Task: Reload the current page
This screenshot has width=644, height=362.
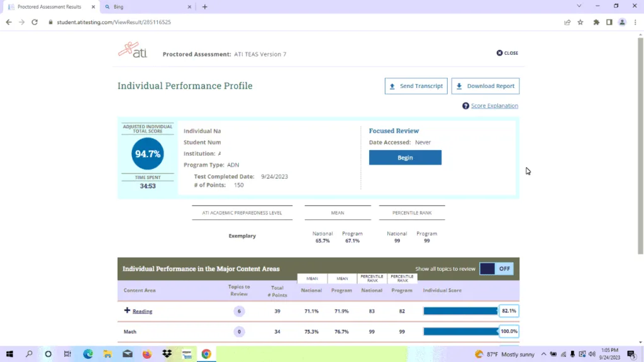Action: (35, 22)
